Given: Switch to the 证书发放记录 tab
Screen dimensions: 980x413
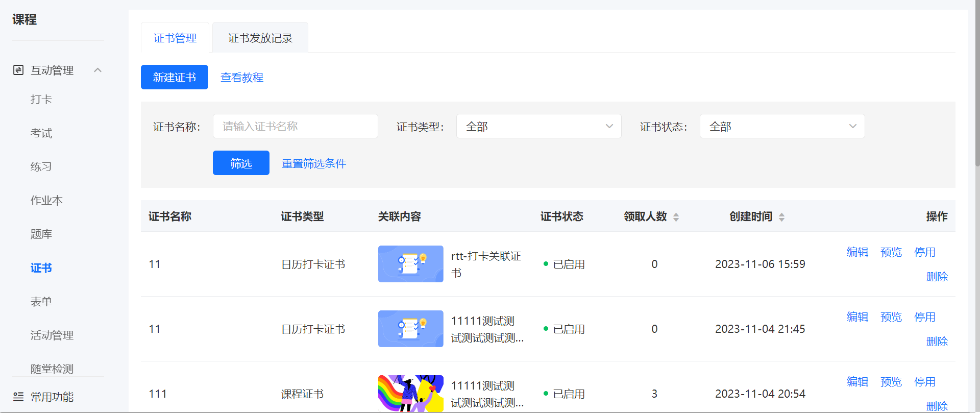Looking at the screenshot, I should (260, 38).
